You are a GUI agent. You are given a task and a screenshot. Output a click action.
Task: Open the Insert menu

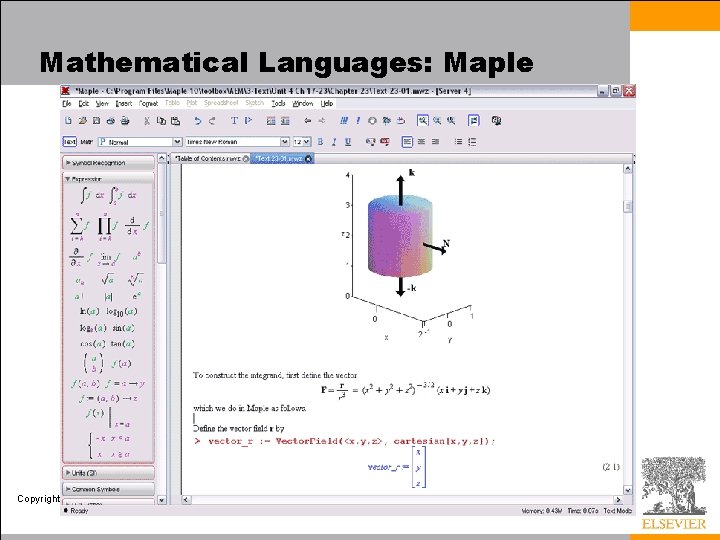pos(124,104)
